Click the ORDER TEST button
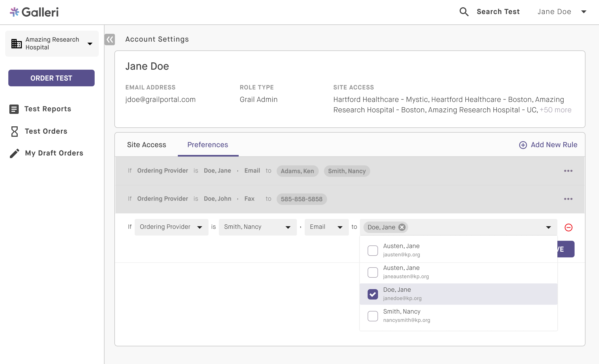Screen dimensions: 599x364 (x=51, y=78)
